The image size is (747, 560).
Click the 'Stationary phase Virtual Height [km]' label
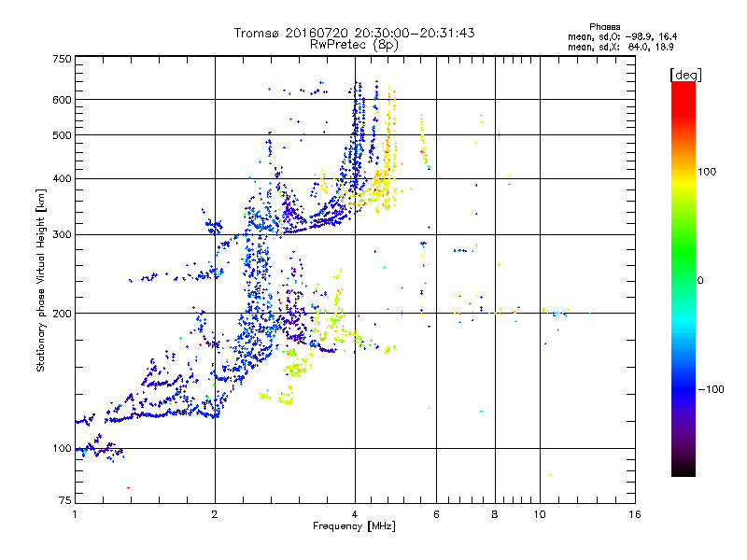coord(41,281)
